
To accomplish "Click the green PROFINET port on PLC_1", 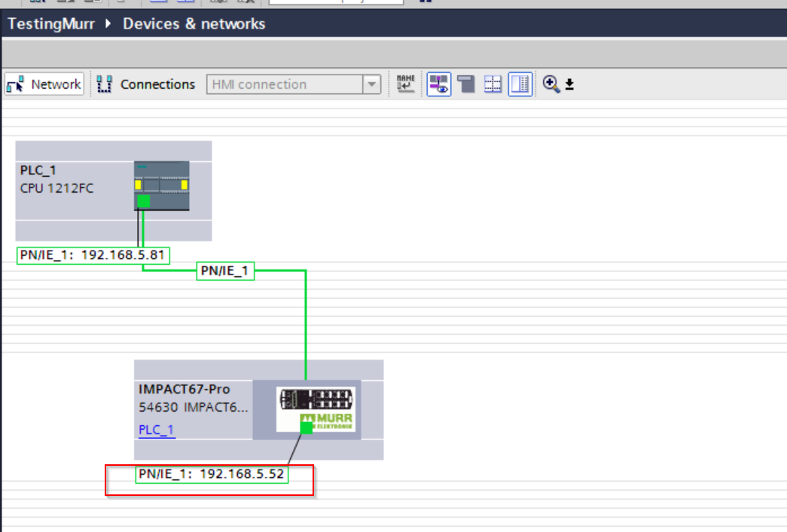I will click(144, 201).
